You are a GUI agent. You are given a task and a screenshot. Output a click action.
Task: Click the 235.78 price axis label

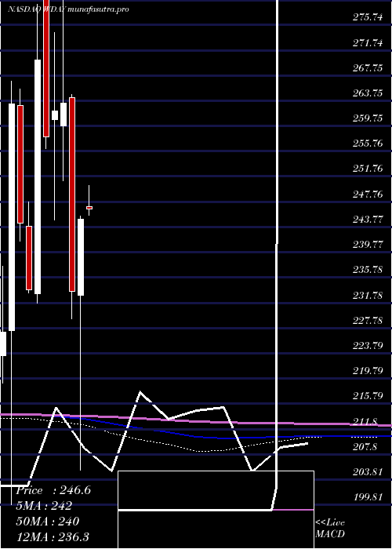[x=368, y=270]
